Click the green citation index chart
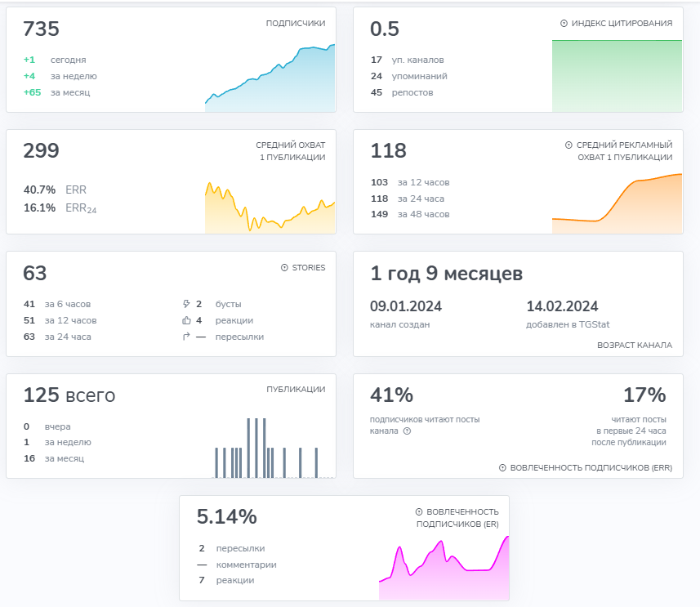 pyautogui.click(x=617, y=76)
